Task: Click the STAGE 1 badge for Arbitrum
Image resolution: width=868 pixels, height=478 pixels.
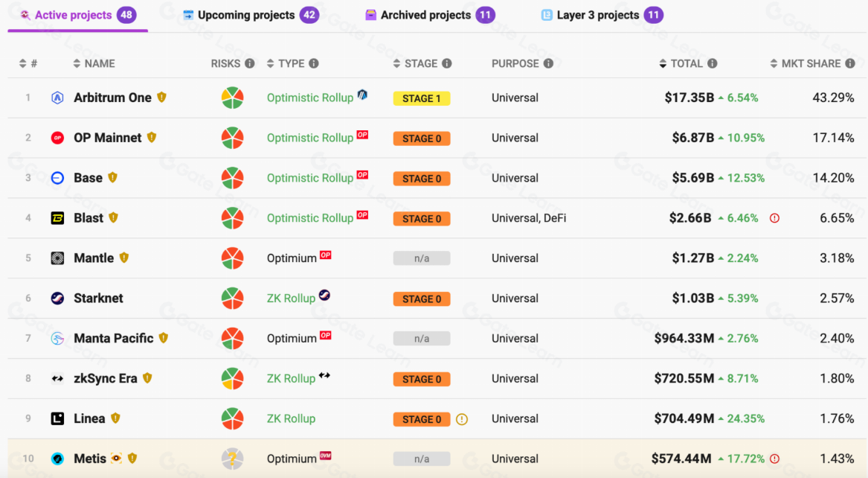Action: [422, 98]
